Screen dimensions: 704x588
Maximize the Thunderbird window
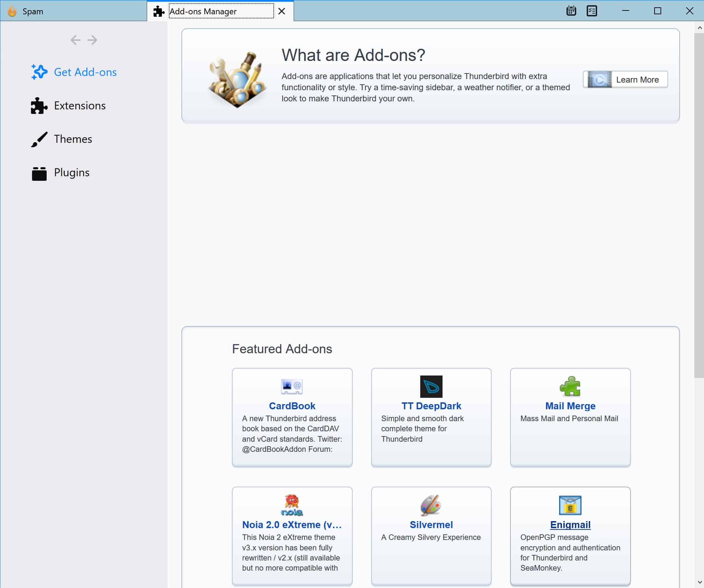click(x=657, y=11)
